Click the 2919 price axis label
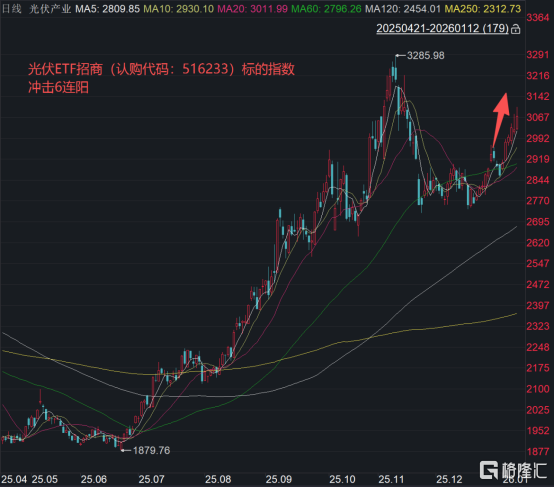The height and width of the screenshot is (487, 554). coord(538,159)
